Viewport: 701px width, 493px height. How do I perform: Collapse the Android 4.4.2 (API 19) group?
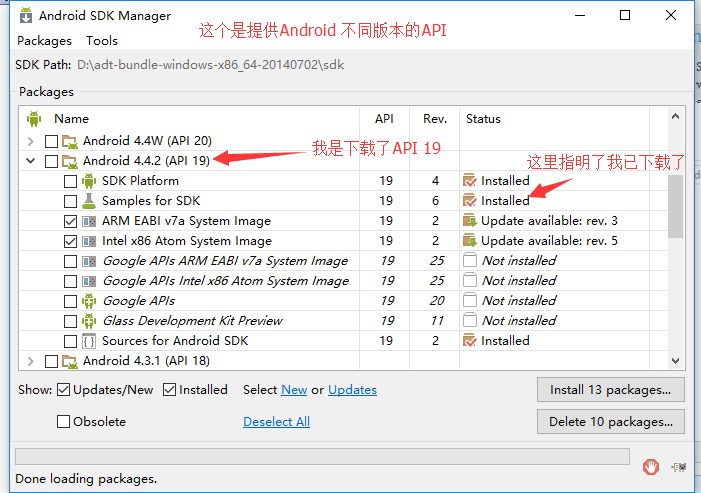click(x=30, y=161)
